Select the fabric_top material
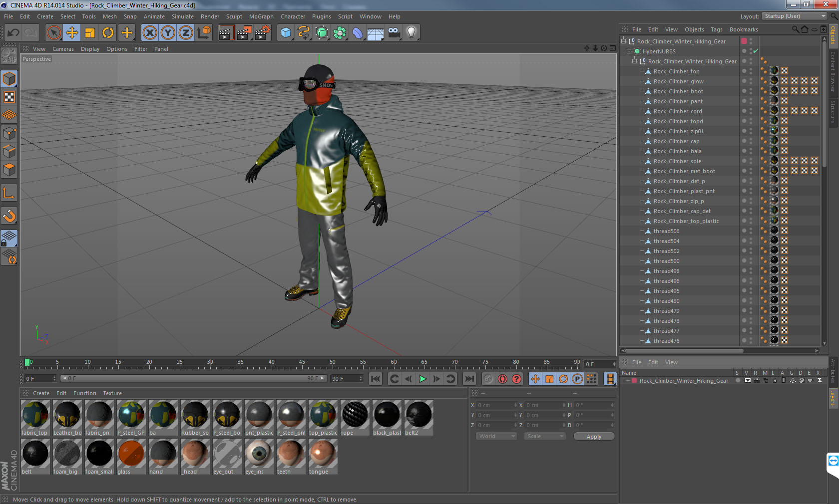 point(35,418)
